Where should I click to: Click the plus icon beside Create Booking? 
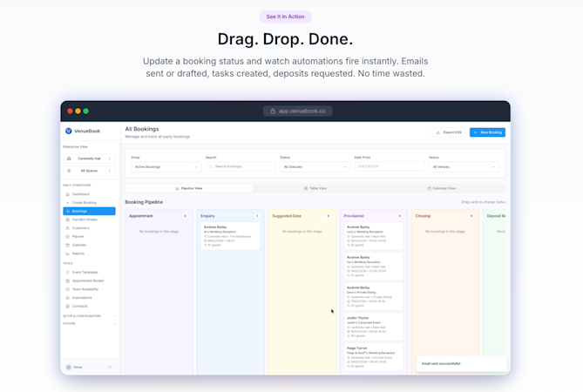(x=67, y=202)
